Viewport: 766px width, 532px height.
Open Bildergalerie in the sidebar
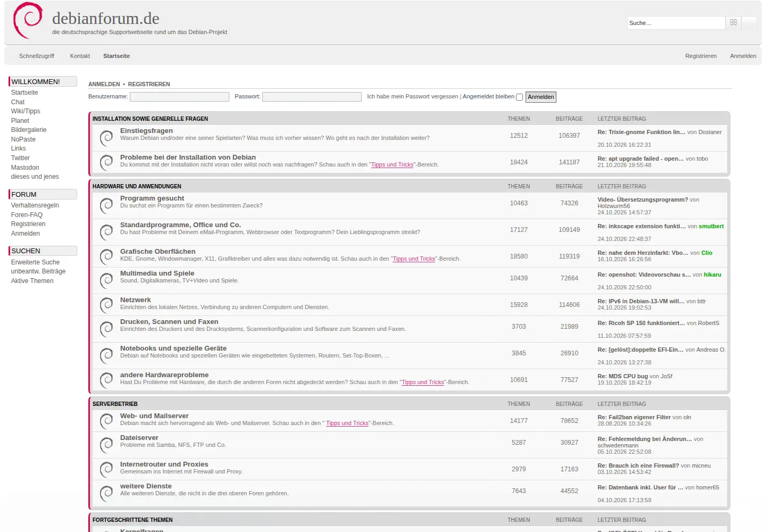pos(29,130)
